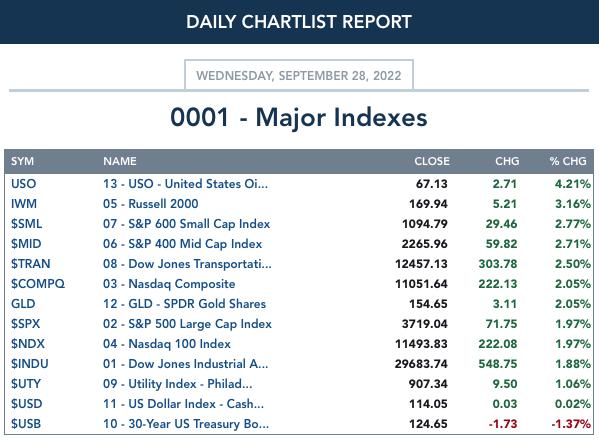Viewport: 599px width, 441px height.
Task: Select the $TRAN ticker link
Action: [x=31, y=264]
